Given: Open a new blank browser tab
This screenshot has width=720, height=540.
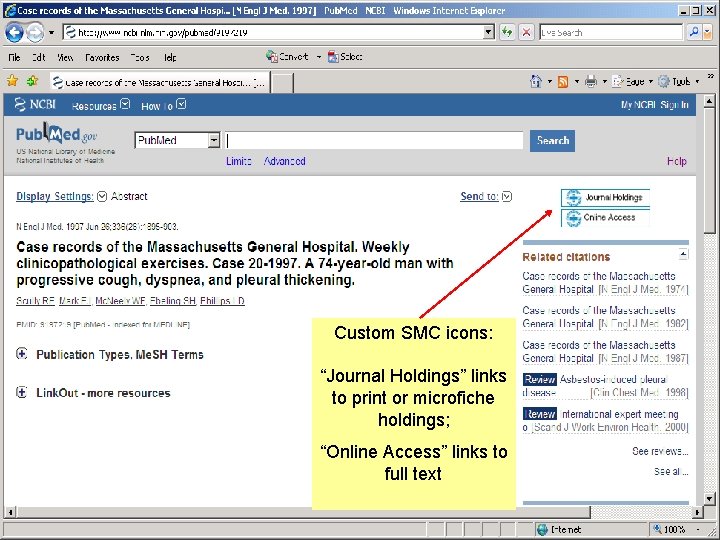Looking at the screenshot, I should [282, 83].
